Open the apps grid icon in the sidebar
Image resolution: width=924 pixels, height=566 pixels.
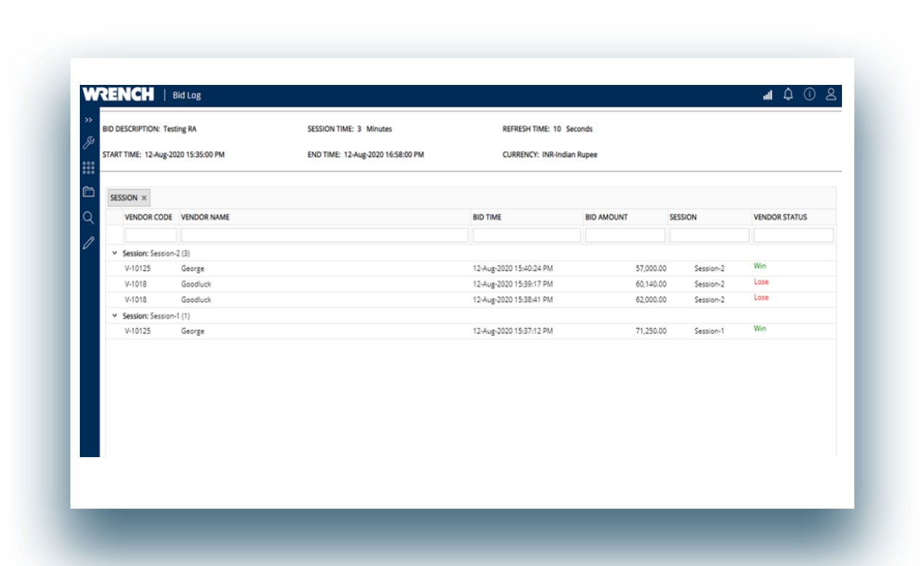point(88,166)
